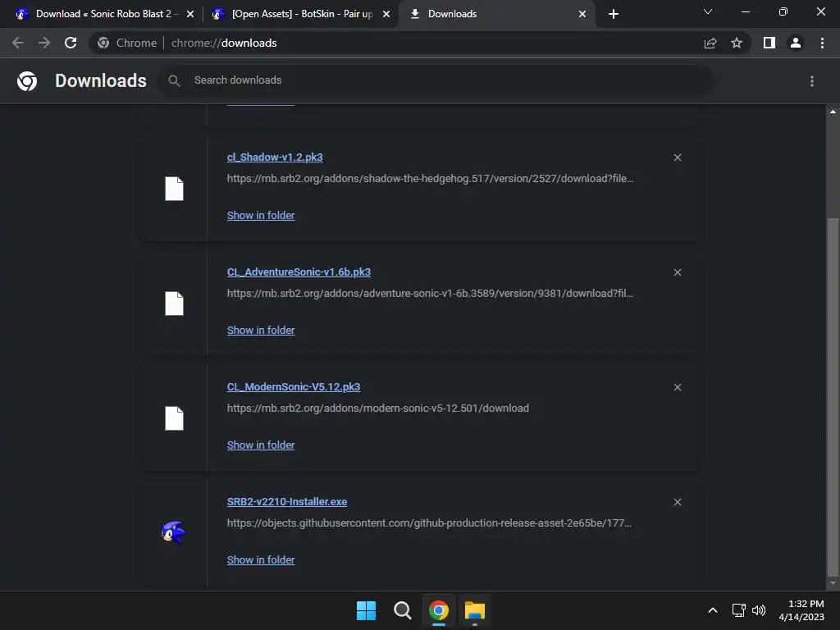
Task: Close the BotSkin Open Assets tab
Action: point(386,14)
